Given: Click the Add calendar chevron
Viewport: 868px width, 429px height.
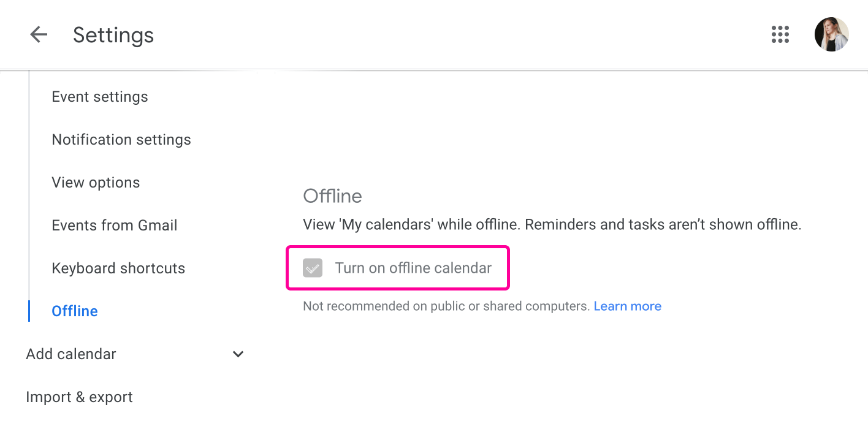Looking at the screenshot, I should 238,354.
